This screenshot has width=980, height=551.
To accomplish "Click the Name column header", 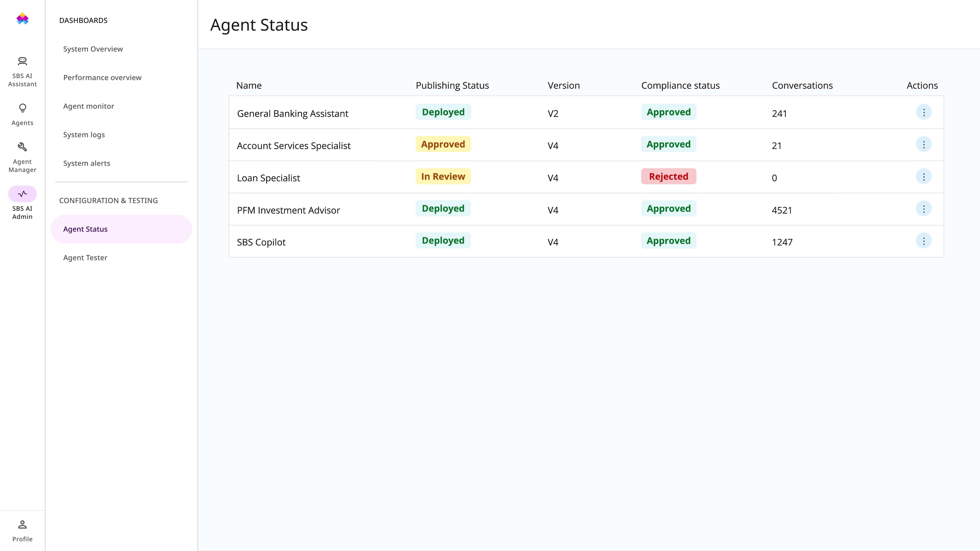I will click(249, 86).
